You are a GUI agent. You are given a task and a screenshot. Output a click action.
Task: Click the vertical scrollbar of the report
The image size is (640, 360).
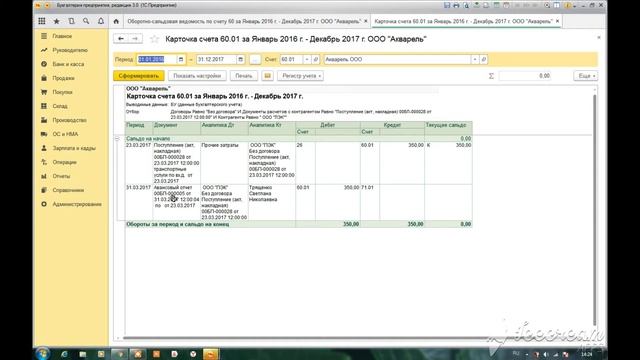coord(595,211)
